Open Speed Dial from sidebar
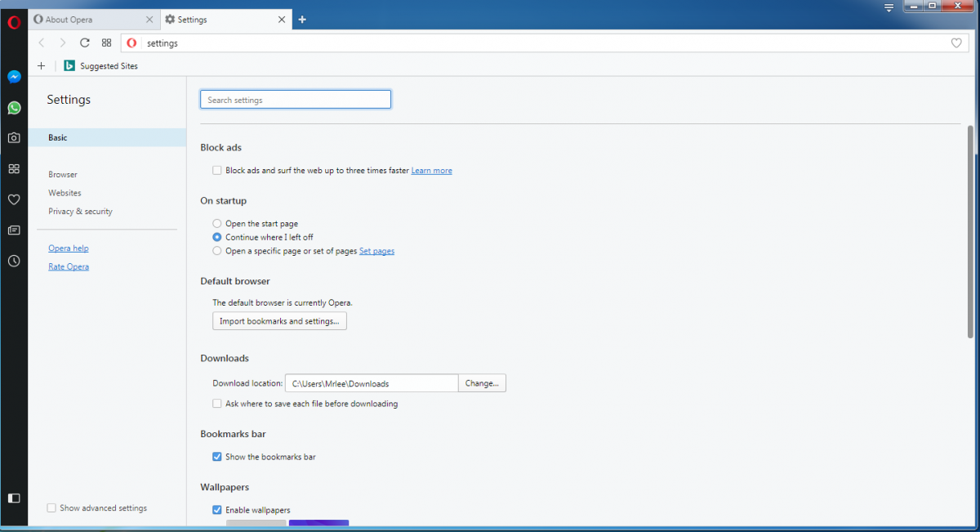 click(x=14, y=169)
